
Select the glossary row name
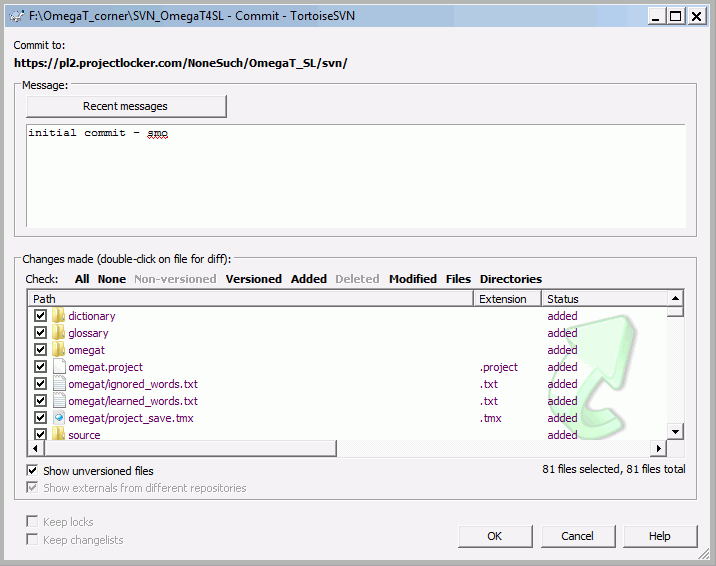pyautogui.click(x=88, y=333)
